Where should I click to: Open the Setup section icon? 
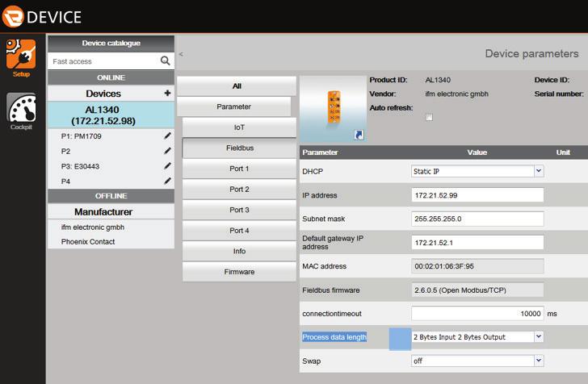[x=21, y=54]
